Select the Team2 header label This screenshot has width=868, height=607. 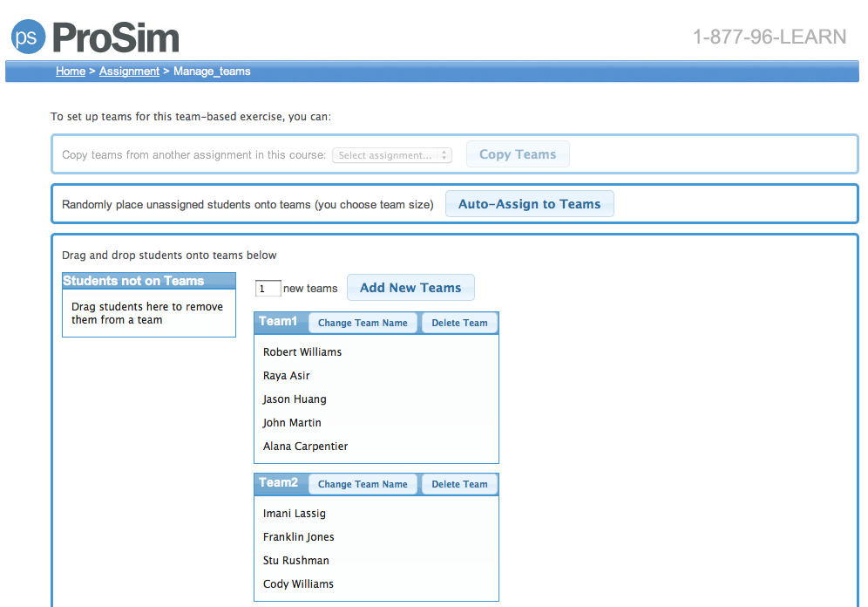tap(279, 482)
